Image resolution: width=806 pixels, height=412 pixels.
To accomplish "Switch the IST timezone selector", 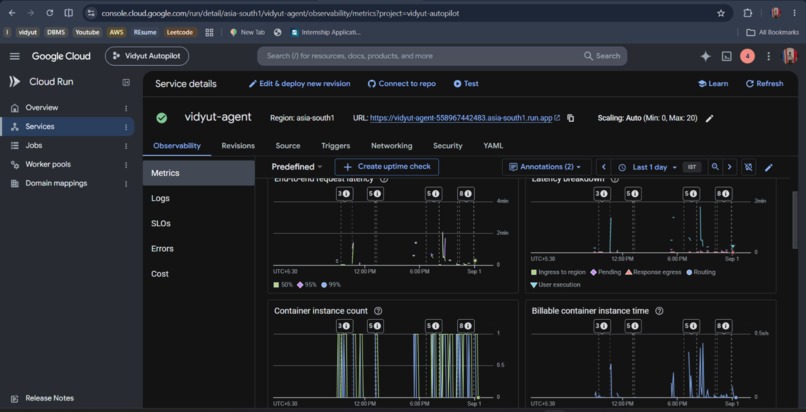I will [x=691, y=167].
